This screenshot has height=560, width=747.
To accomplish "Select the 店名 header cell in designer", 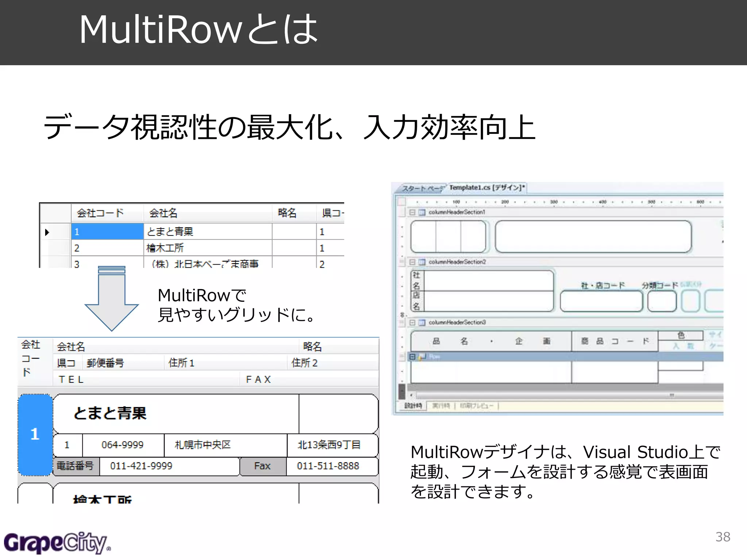I will coord(417,301).
